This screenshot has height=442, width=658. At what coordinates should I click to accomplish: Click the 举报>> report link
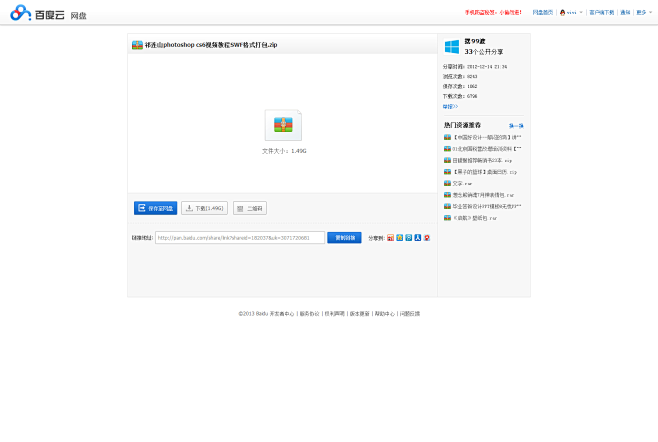[x=450, y=107]
